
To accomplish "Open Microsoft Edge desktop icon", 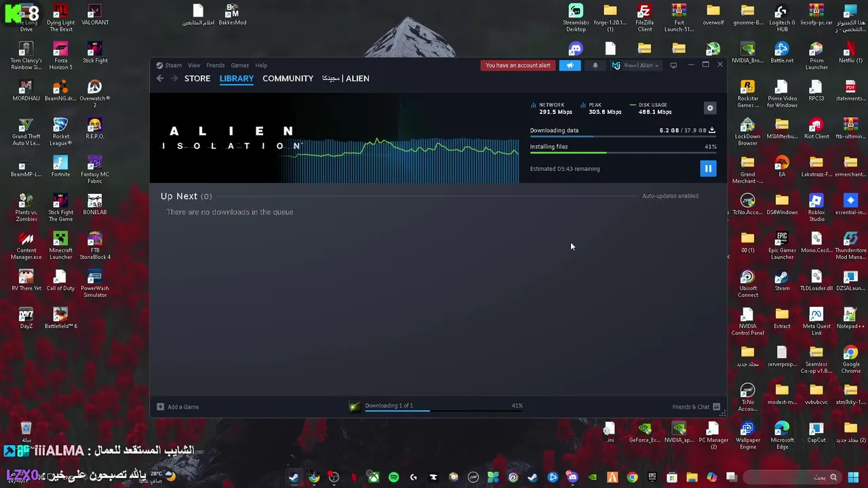I will (x=782, y=435).
